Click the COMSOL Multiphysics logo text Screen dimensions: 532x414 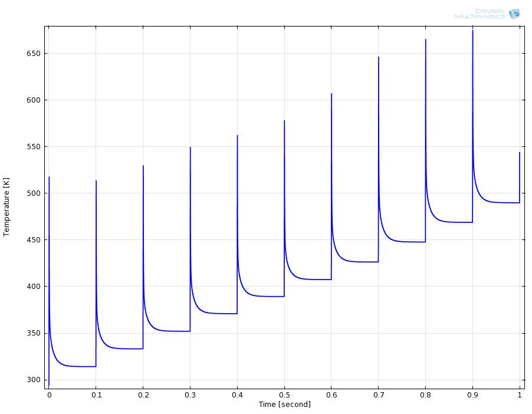[x=480, y=14]
